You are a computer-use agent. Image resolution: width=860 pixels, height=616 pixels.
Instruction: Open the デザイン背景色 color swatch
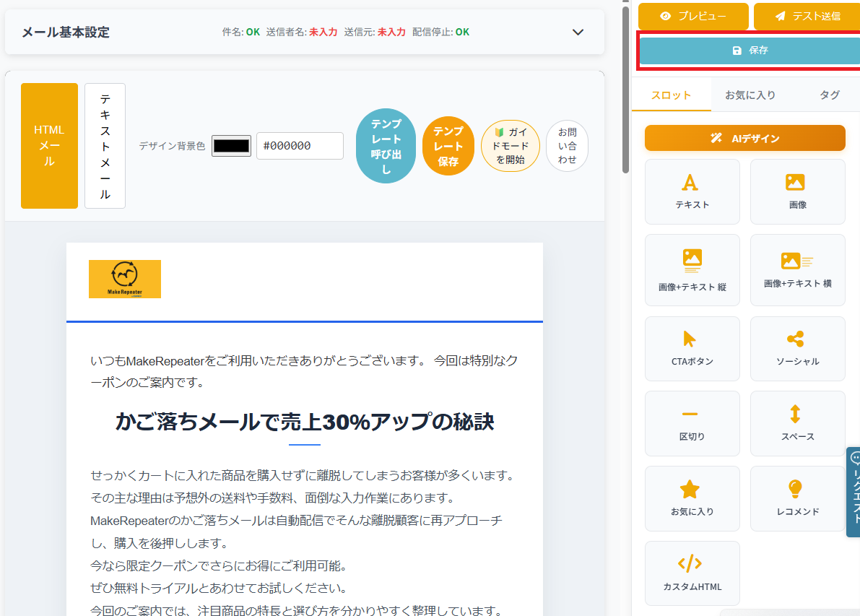pyautogui.click(x=231, y=145)
